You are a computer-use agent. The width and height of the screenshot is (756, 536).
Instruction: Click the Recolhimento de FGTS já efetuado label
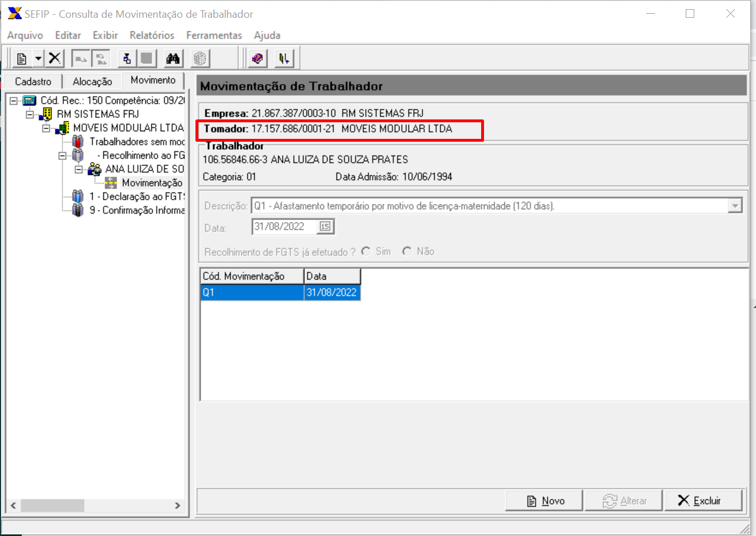280,252
